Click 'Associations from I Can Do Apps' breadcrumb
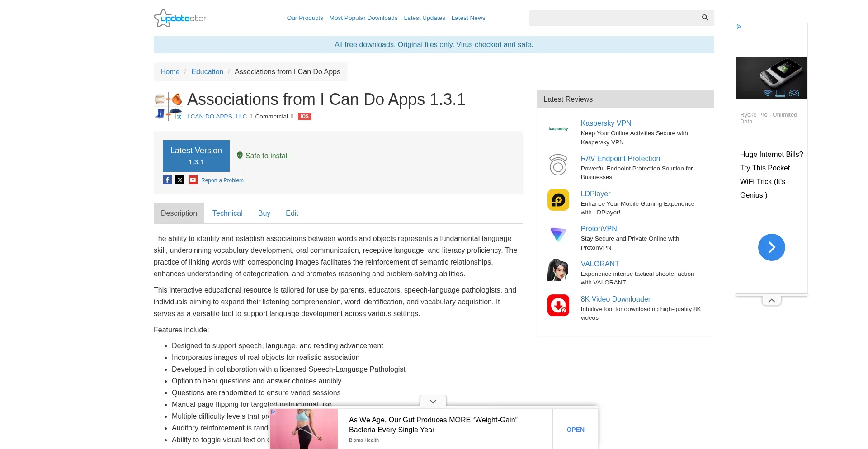The image size is (868, 449). 288,71
